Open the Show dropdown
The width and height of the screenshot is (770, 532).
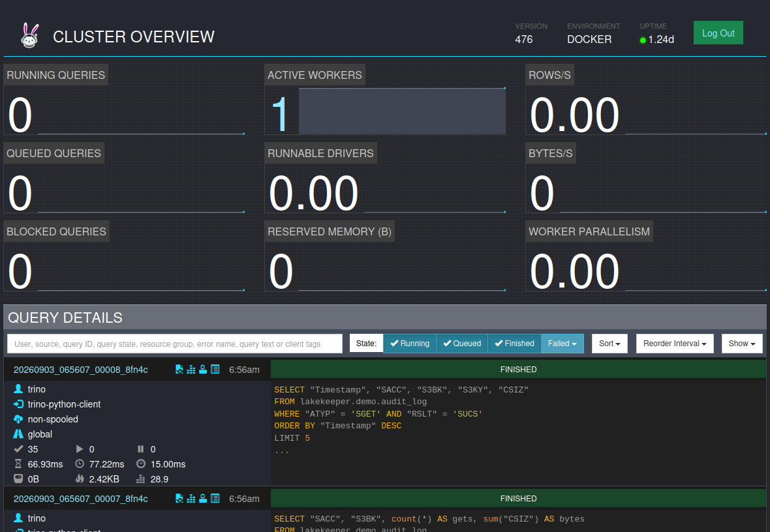[741, 344]
